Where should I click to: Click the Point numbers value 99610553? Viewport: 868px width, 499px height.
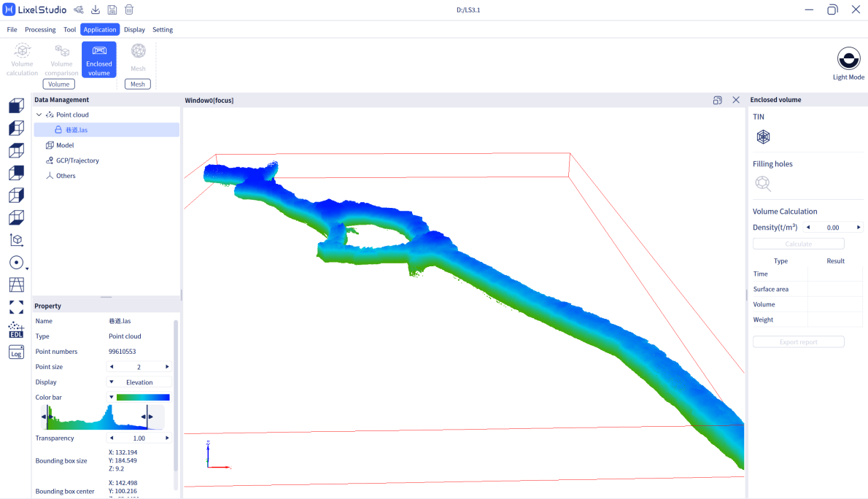(x=123, y=352)
